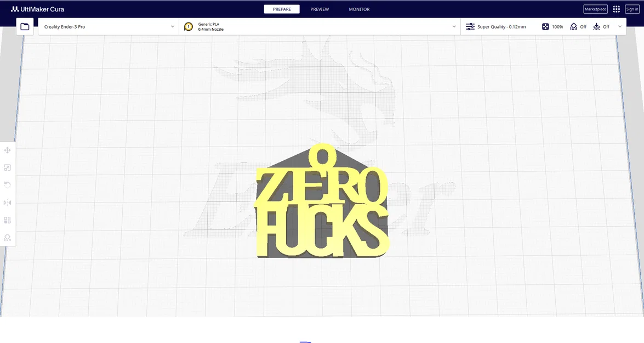
Task: Switch to the PREVIEW stage tab
Action: [320, 9]
